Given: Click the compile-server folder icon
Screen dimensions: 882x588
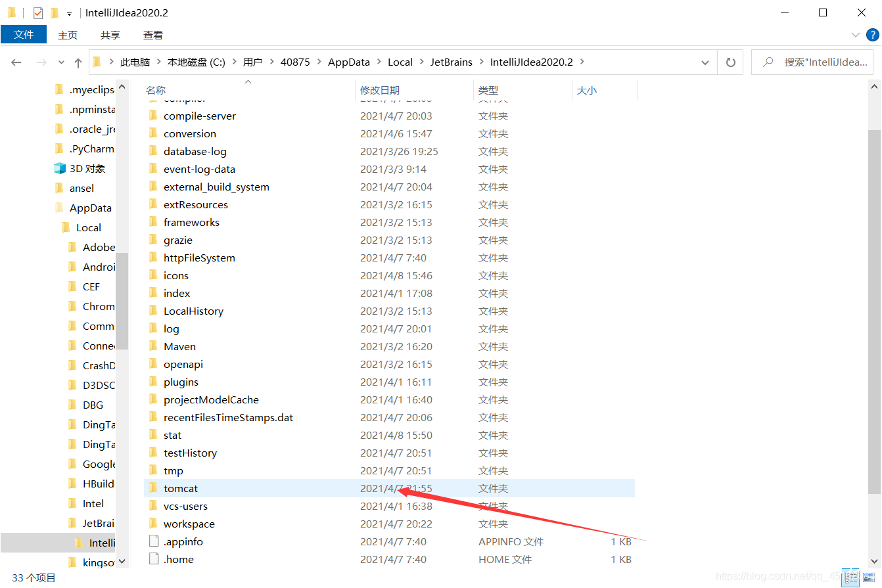Looking at the screenshot, I should [x=153, y=116].
